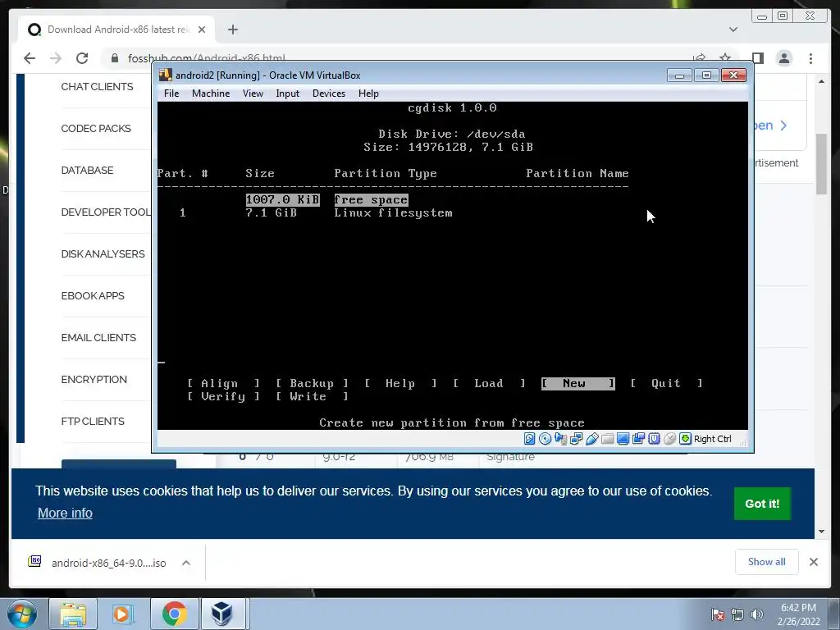Click the Action Center flag tray icon

tap(718, 614)
